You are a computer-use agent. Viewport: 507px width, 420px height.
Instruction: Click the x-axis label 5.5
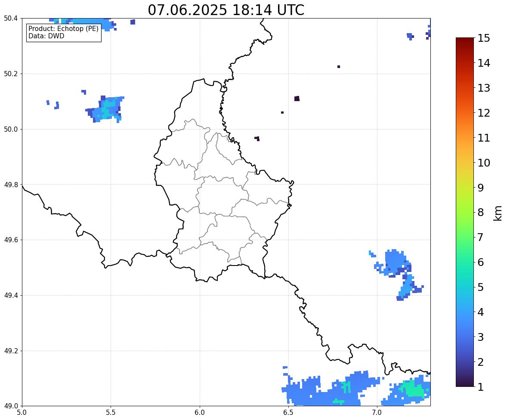[x=111, y=413]
